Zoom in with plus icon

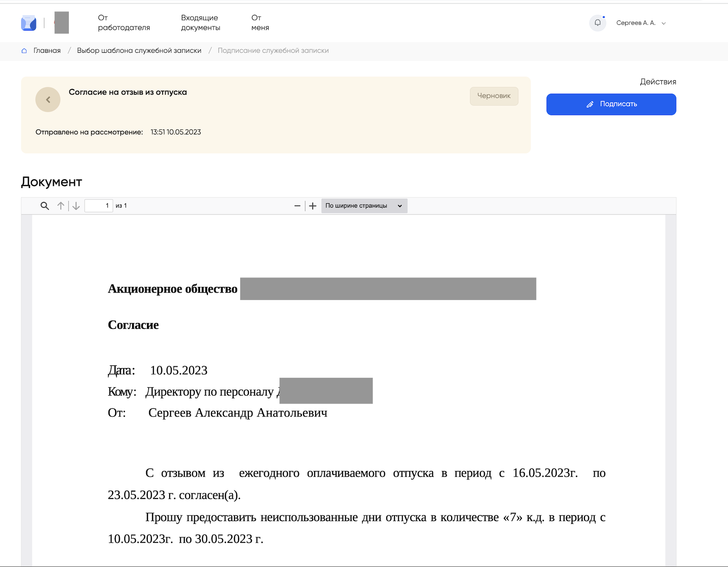tap(313, 206)
